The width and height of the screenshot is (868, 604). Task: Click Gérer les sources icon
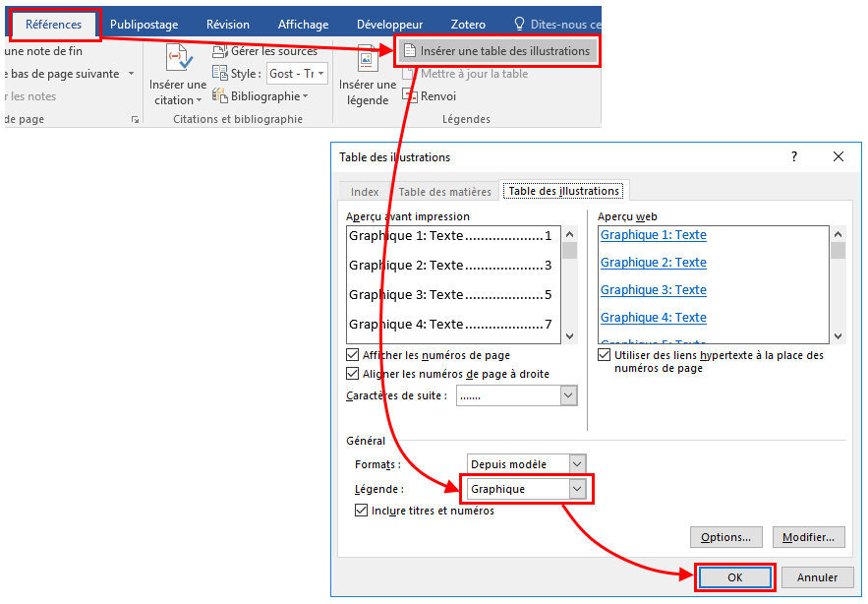click(x=219, y=51)
